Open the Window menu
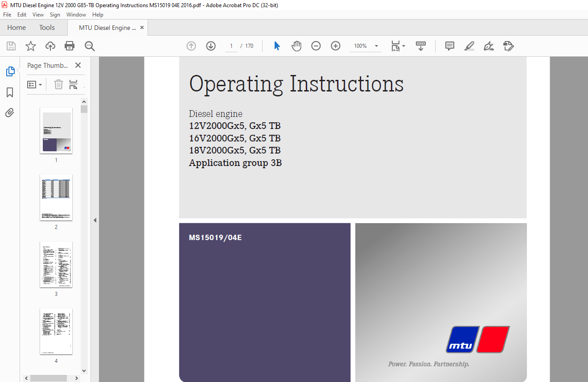Screen dimensions: 588x382 [76, 15]
